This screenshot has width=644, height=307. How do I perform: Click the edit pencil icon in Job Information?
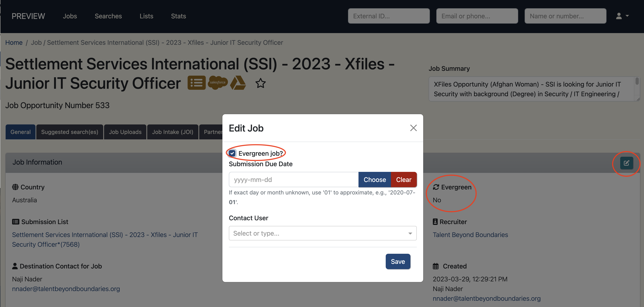pyautogui.click(x=626, y=163)
